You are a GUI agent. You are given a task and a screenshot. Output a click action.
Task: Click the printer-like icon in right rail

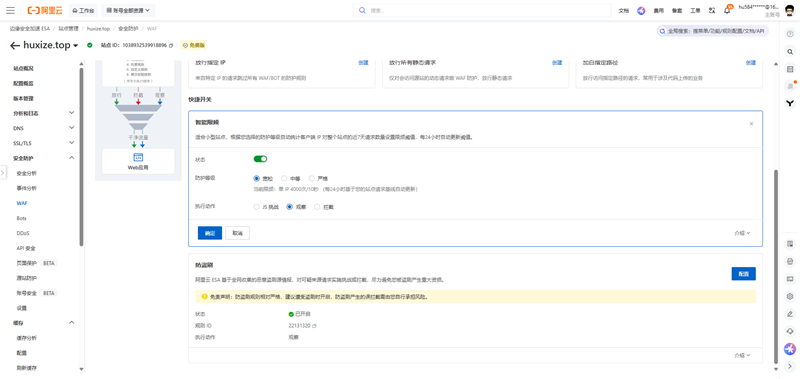coord(790,261)
